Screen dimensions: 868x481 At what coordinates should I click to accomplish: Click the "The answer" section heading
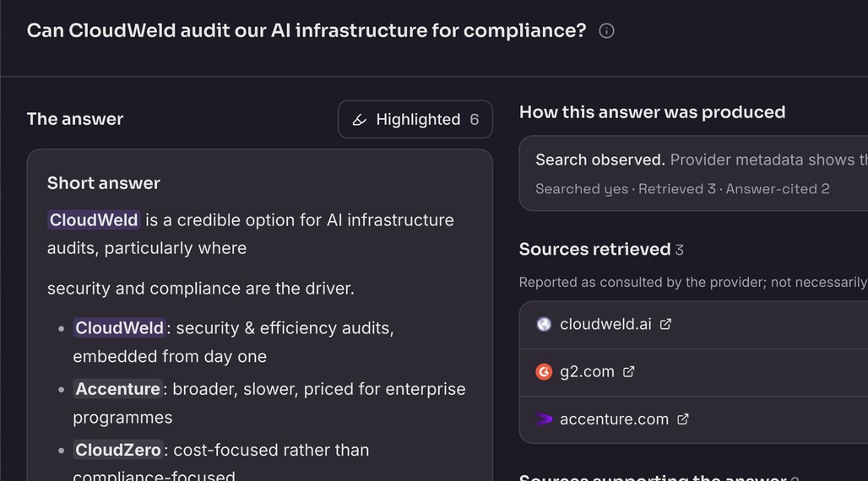75,119
